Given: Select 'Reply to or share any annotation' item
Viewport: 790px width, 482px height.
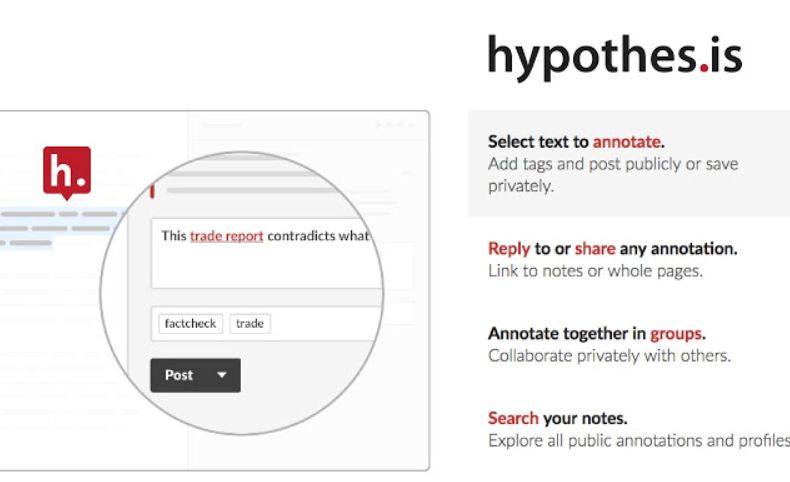Looking at the screenshot, I should pos(613,259).
